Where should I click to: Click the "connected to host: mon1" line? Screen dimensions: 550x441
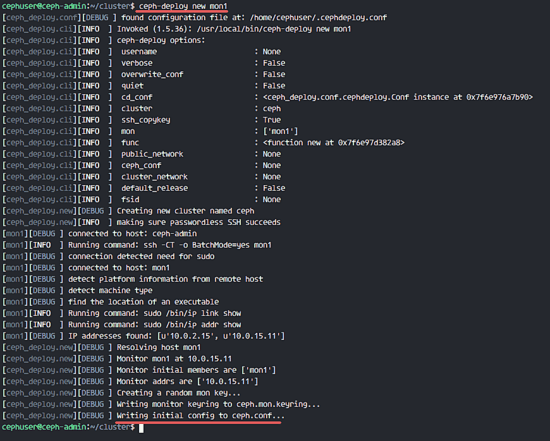[x=119, y=268]
